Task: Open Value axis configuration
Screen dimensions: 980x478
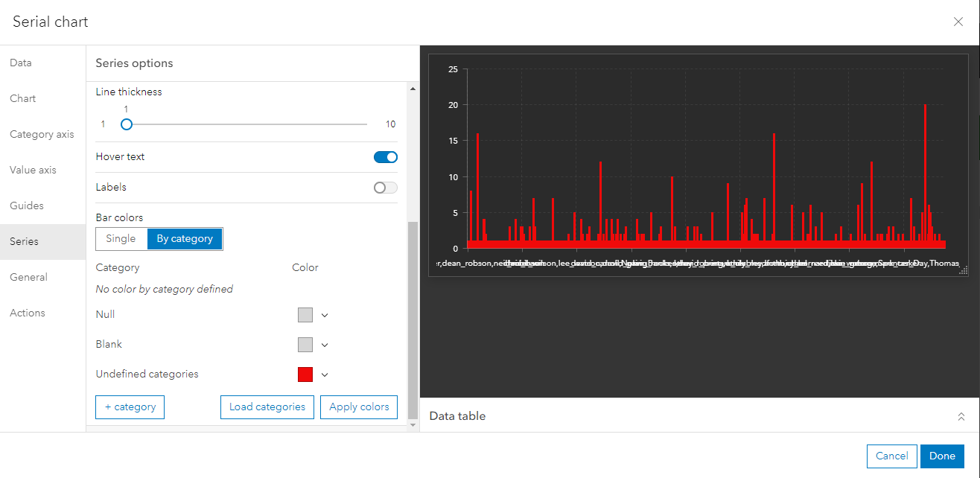Action: tap(34, 170)
